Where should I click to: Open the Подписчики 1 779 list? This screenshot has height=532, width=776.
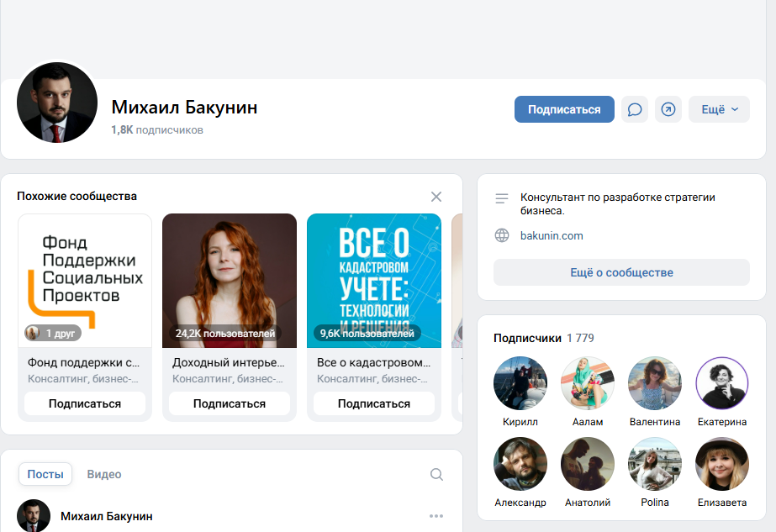[x=543, y=338]
